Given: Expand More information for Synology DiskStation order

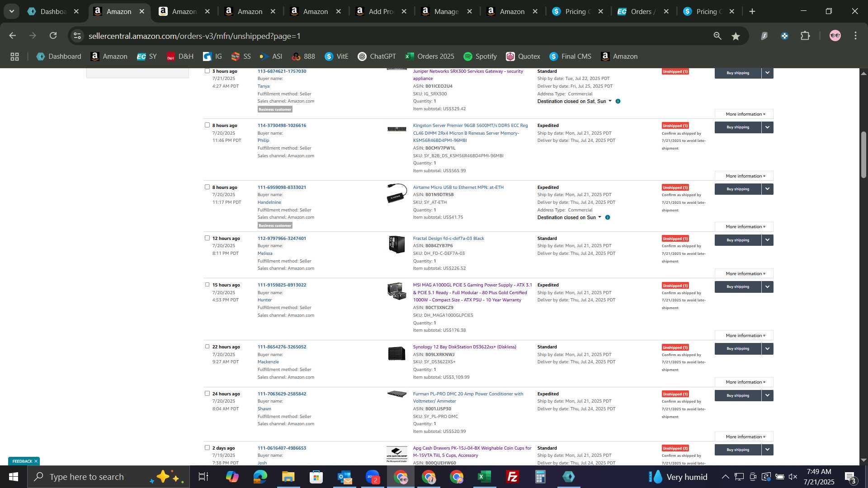Looking at the screenshot, I should pos(744,382).
